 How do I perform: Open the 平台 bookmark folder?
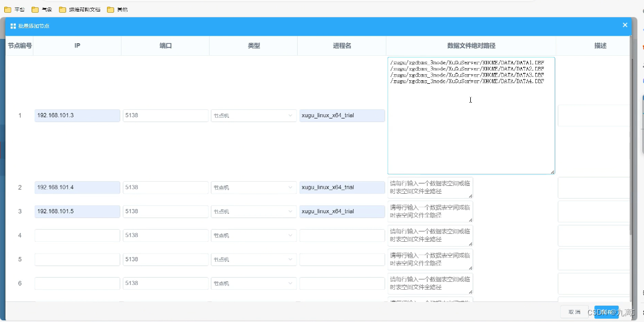tap(15, 10)
